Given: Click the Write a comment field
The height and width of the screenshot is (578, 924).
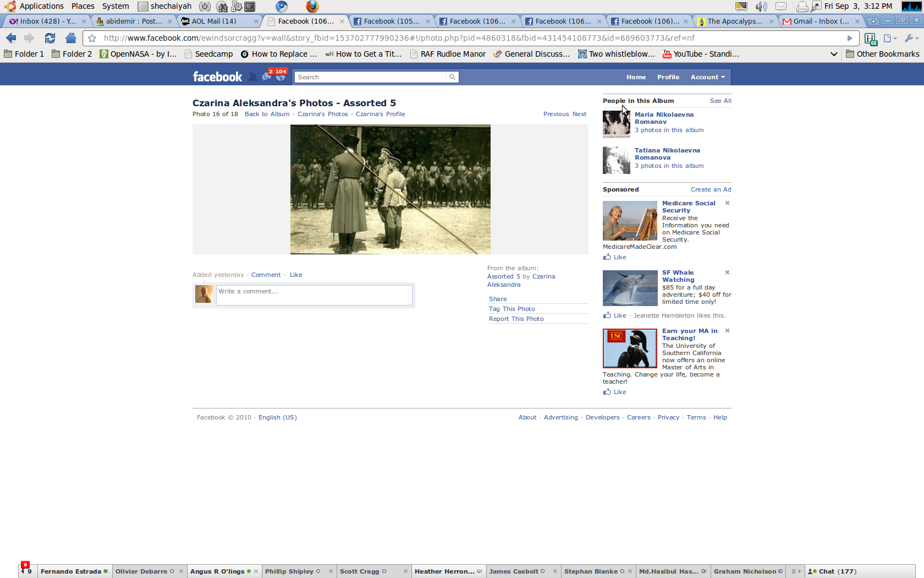Looking at the screenshot, I should coord(314,295).
